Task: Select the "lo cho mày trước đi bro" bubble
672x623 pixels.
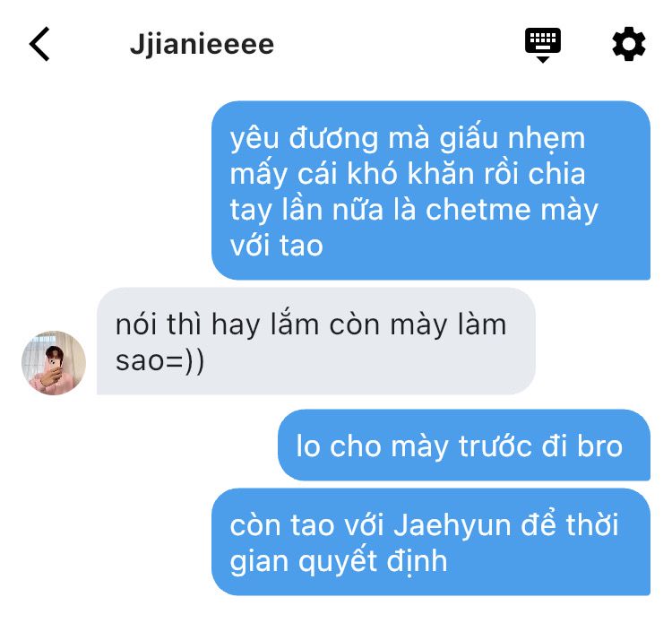Action: pos(464,445)
